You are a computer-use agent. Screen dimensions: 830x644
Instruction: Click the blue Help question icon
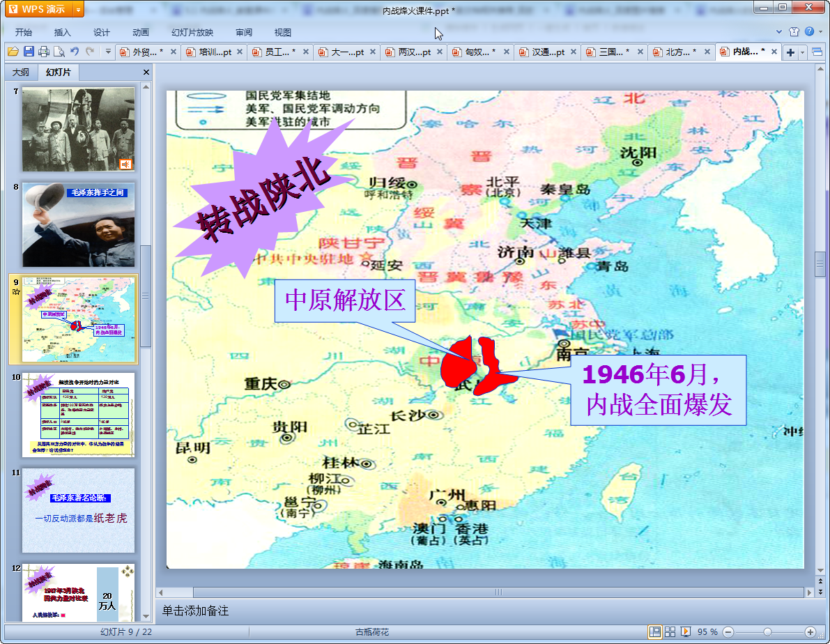click(808, 32)
